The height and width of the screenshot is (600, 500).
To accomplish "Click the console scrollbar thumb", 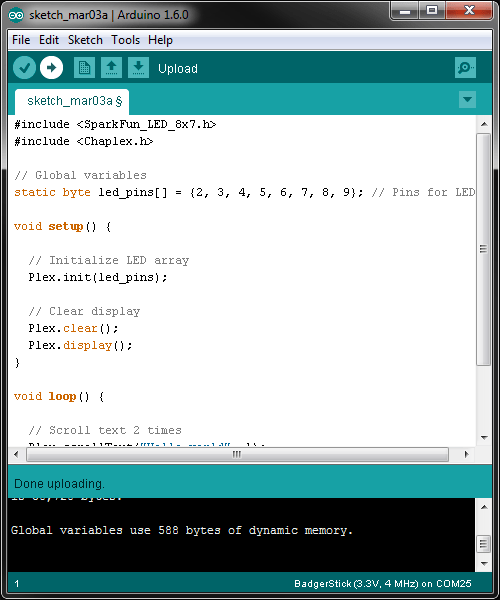I will [484, 544].
